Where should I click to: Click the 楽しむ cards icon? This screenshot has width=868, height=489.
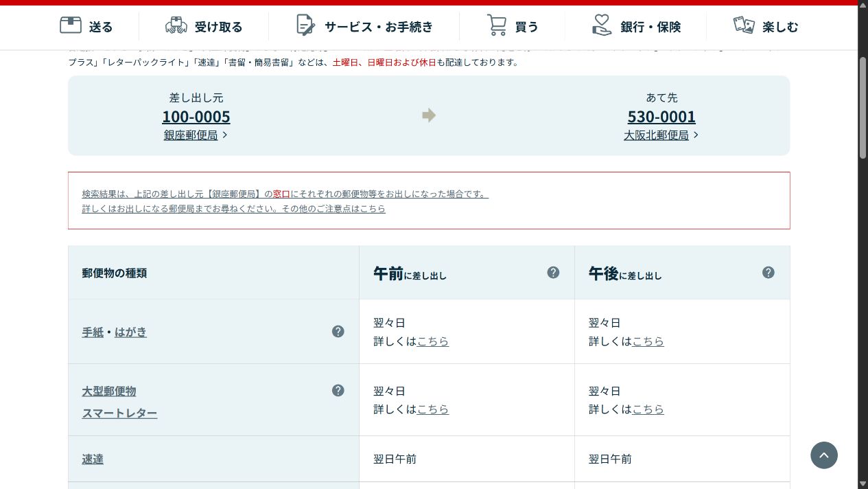[744, 25]
